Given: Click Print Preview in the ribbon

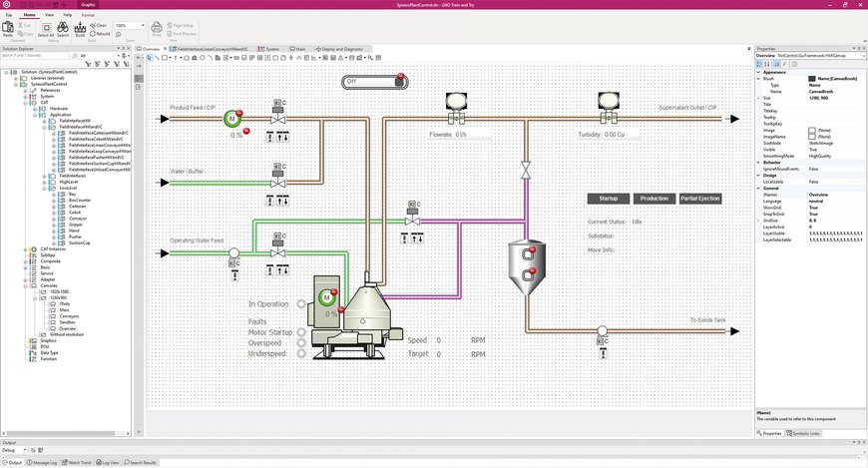Looking at the screenshot, I should pyautogui.click(x=182, y=34).
